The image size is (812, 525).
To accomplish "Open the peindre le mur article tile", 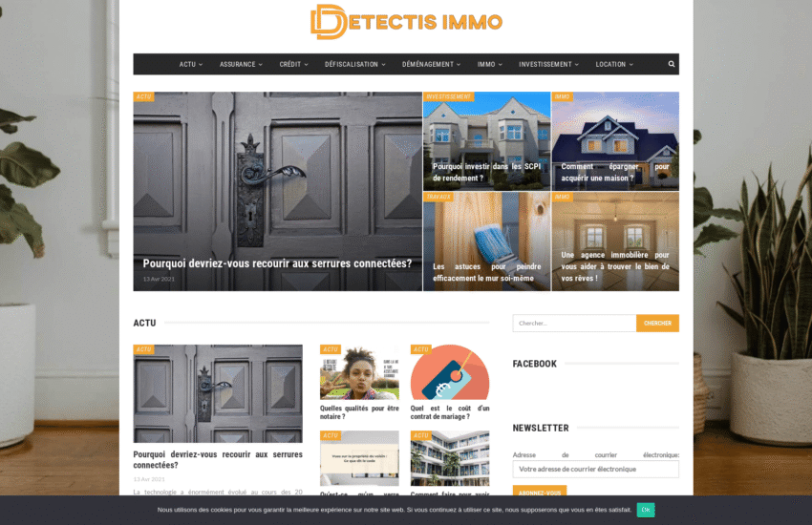I will (486, 272).
